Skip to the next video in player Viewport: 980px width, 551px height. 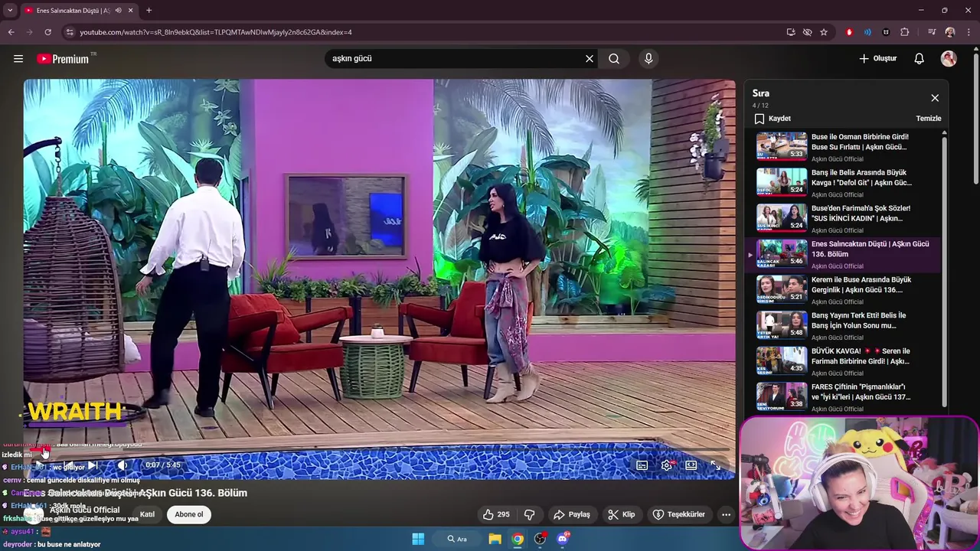[x=92, y=465]
